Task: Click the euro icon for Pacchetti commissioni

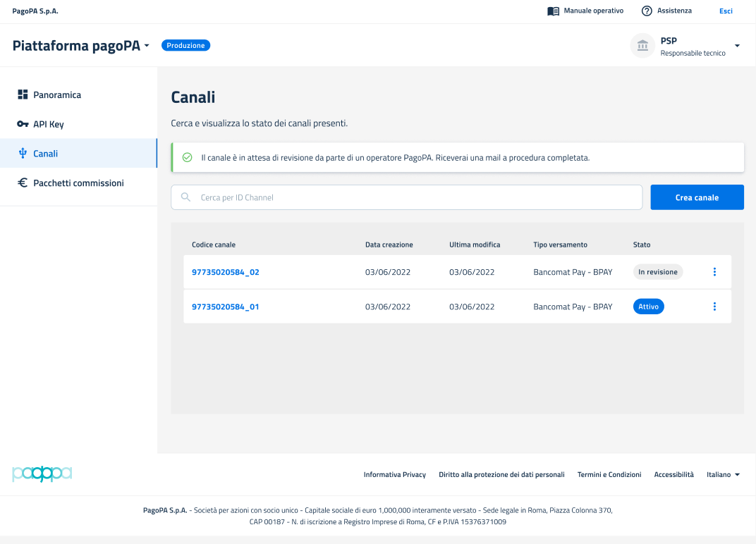Action: (23, 183)
